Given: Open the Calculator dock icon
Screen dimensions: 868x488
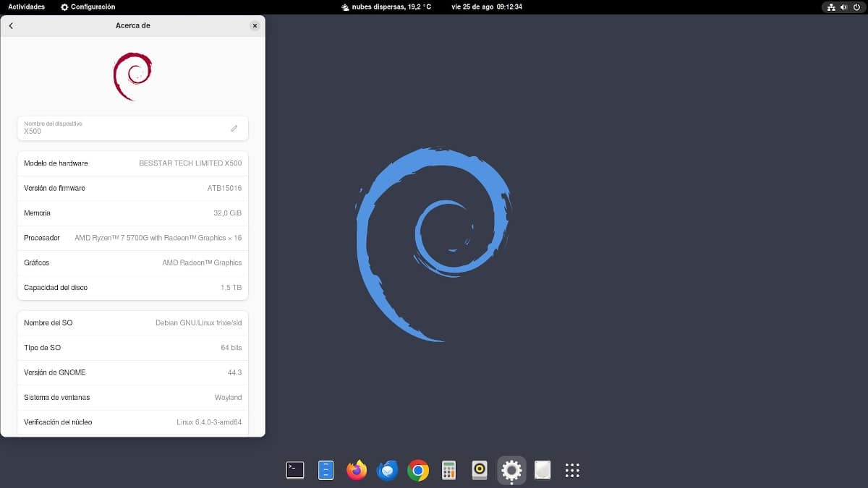Looking at the screenshot, I should [449, 471].
